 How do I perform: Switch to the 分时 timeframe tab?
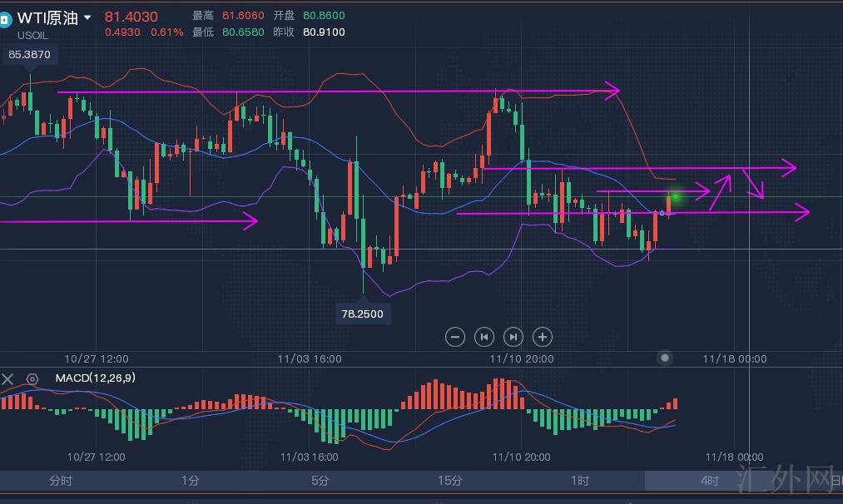(x=61, y=481)
